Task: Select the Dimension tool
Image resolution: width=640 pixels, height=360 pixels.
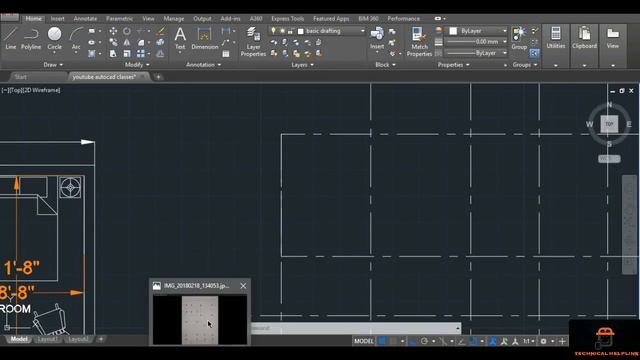Action: pyautogui.click(x=204, y=39)
